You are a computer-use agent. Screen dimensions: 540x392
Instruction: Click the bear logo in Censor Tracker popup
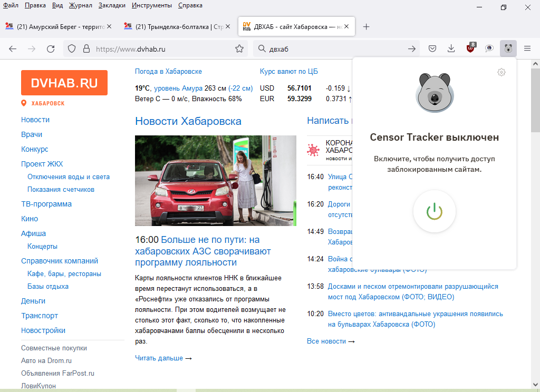435,93
